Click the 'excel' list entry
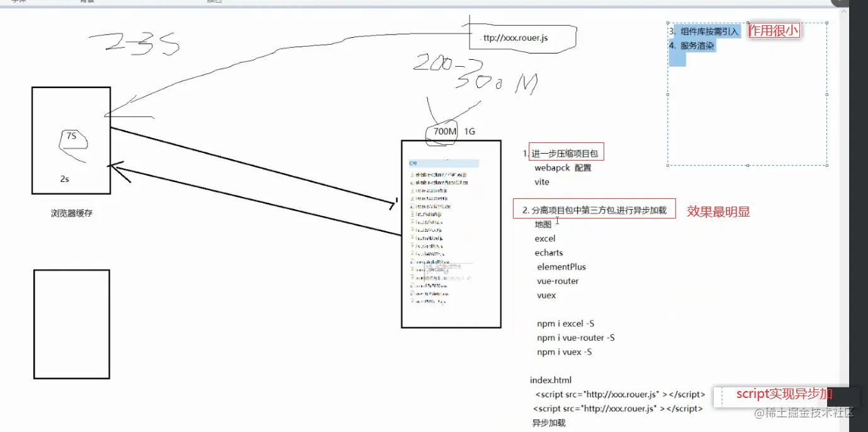The height and width of the screenshot is (432, 868). point(545,239)
